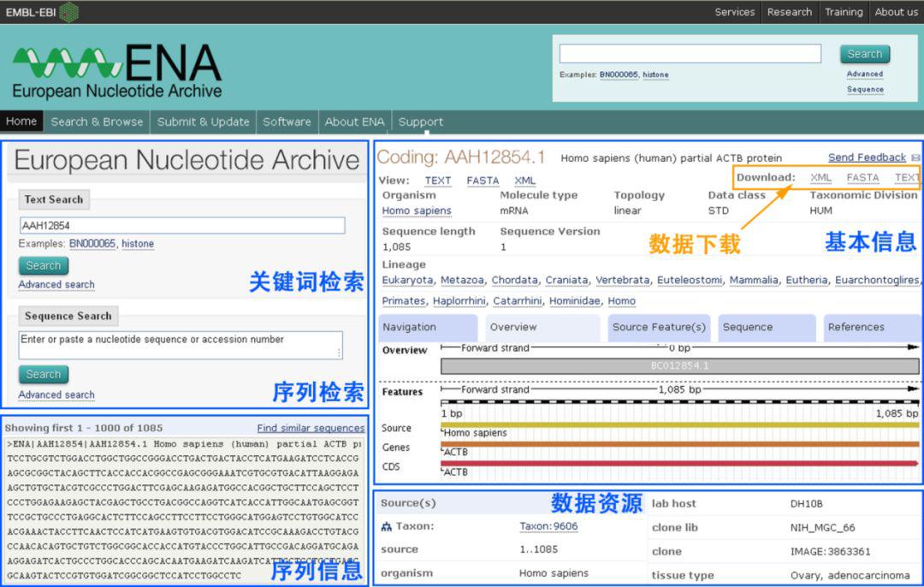Open the header Sequence link
Viewport: 924px width, 587px height.
pyautogui.click(x=865, y=90)
